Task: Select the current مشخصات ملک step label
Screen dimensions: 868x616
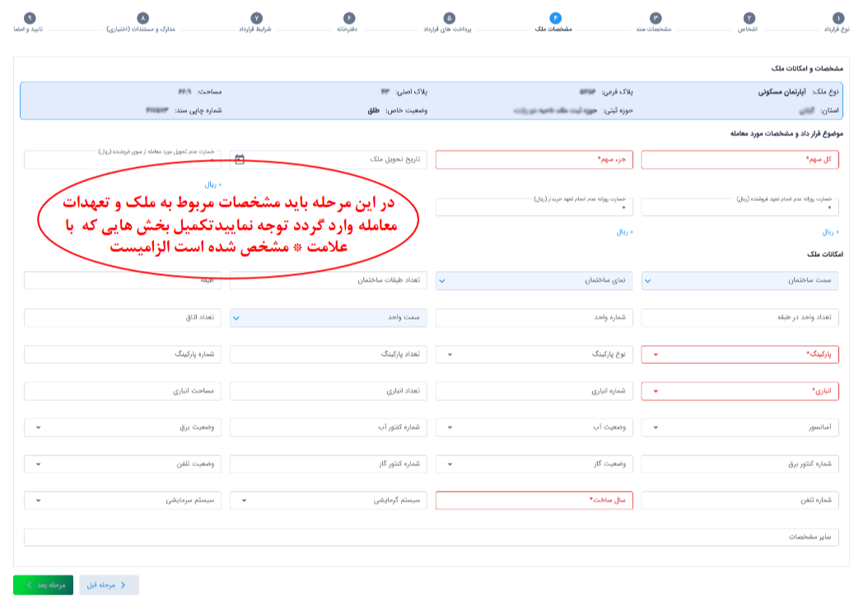Action: (x=553, y=29)
